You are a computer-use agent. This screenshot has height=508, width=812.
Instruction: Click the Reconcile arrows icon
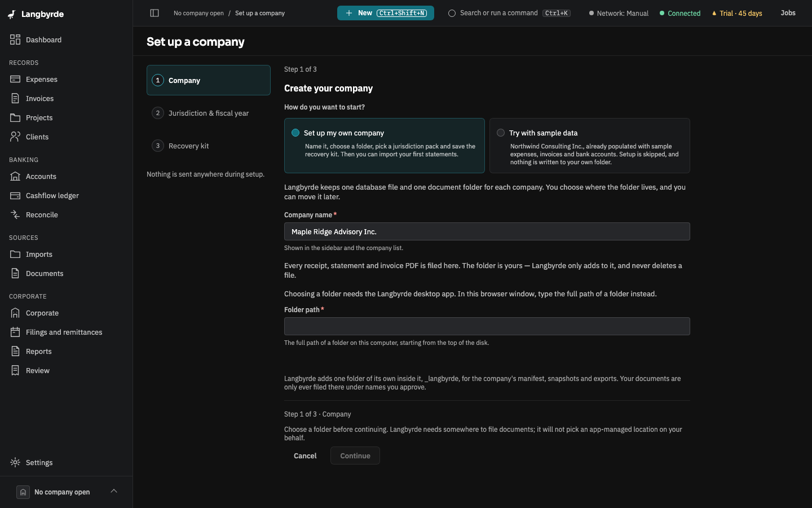pos(15,214)
